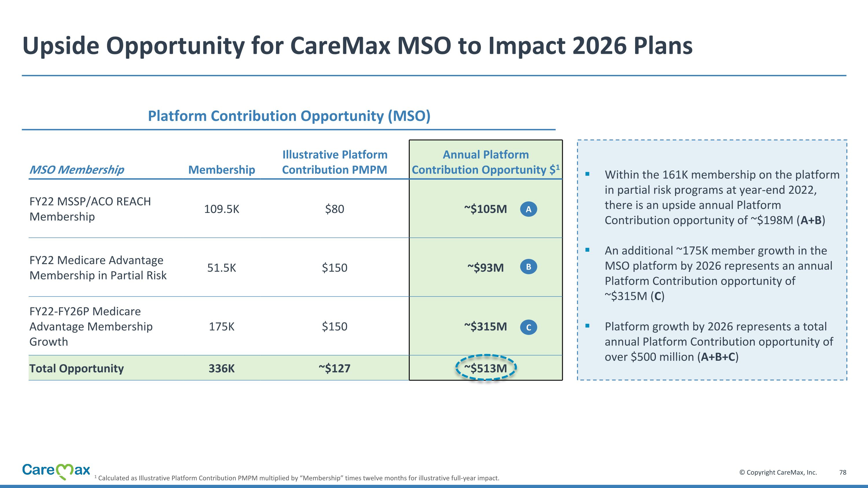
Task: Click the ~$93M opportunity value
Action: coord(486,268)
